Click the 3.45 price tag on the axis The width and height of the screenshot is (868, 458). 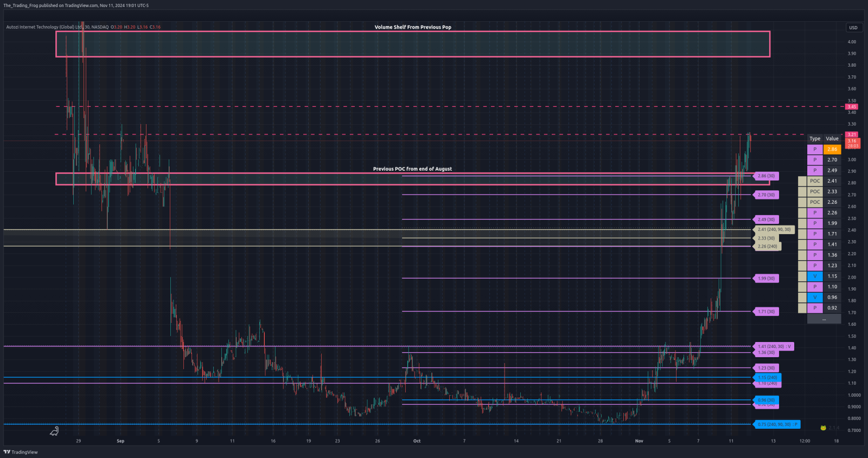[852, 107]
